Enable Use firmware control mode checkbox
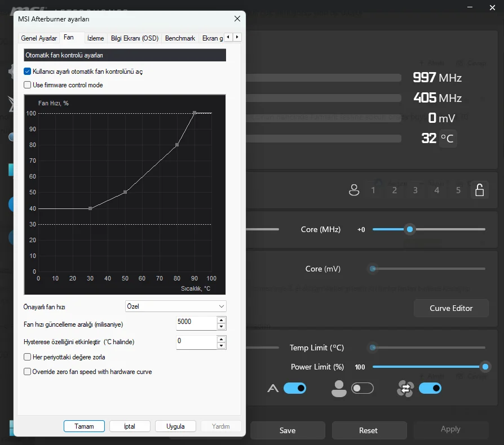Screen dimensions: 504x445 28,85
